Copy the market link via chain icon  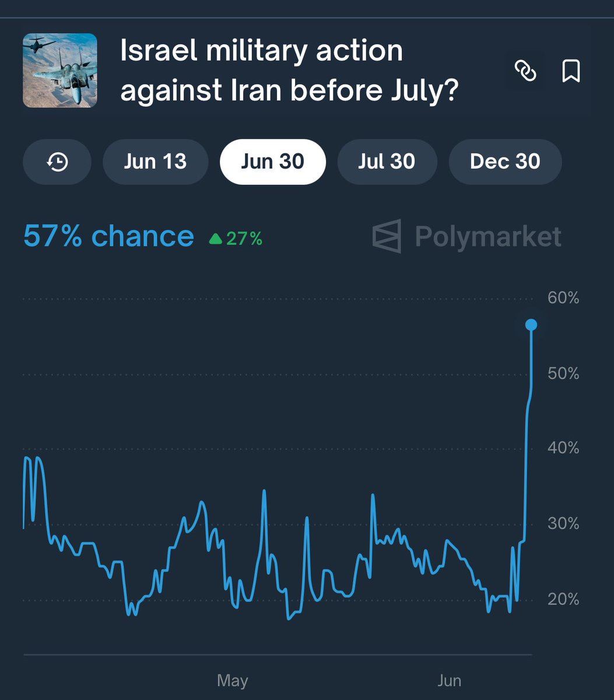coord(525,72)
